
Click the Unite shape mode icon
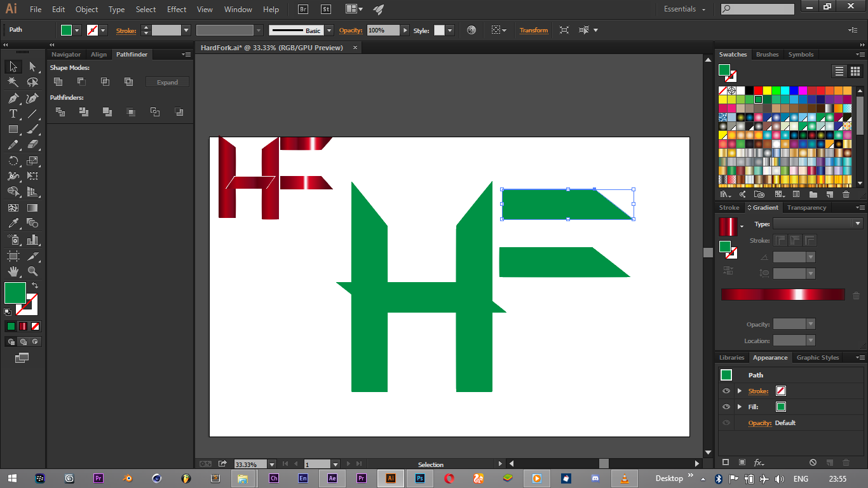pyautogui.click(x=58, y=81)
